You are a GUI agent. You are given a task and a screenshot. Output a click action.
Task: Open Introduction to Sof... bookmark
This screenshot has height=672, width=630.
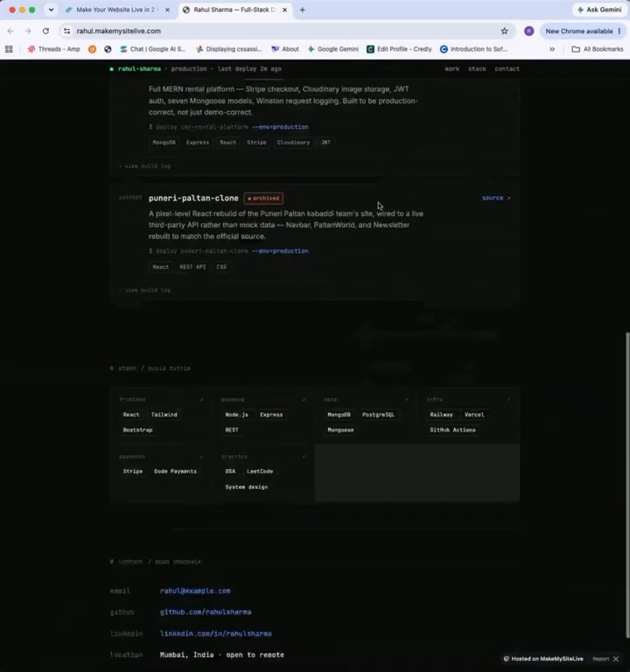click(473, 49)
